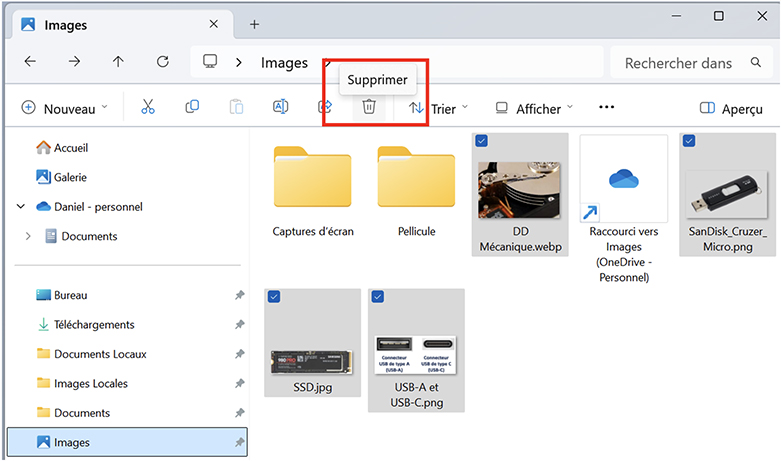Click the Copy icon in toolbar
The width and height of the screenshot is (781, 461).
coord(192,108)
